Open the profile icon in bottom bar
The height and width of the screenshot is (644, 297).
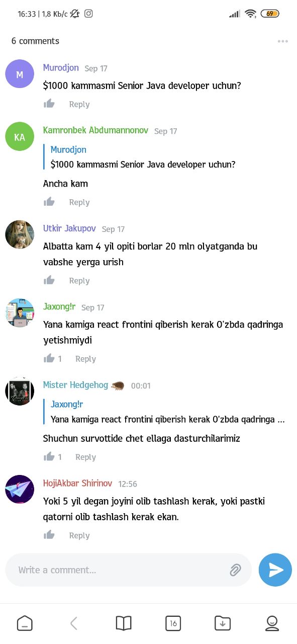click(272, 623)
